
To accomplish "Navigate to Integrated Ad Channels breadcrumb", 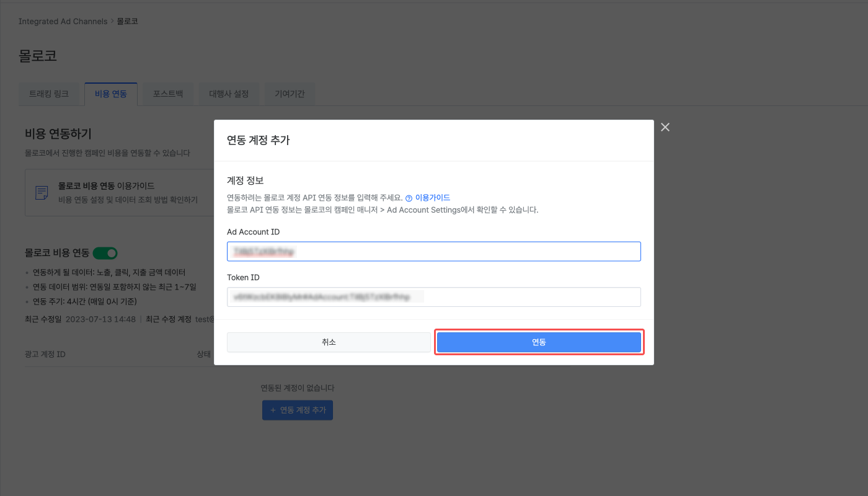I will (x=63, y=21).
